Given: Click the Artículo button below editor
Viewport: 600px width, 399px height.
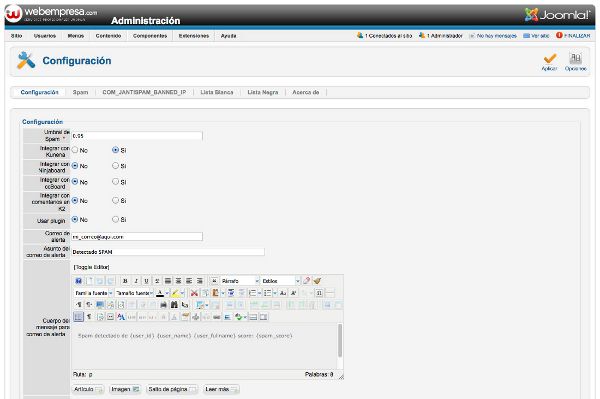Looking at the screenshot, I should point(88,389).
